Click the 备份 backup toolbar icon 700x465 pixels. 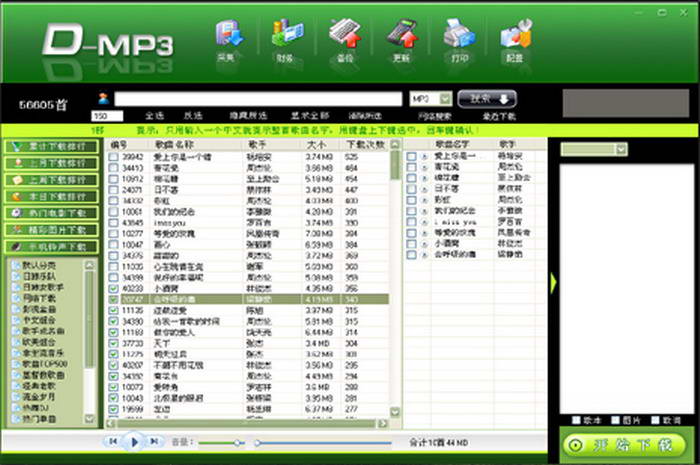click(345, 33)
